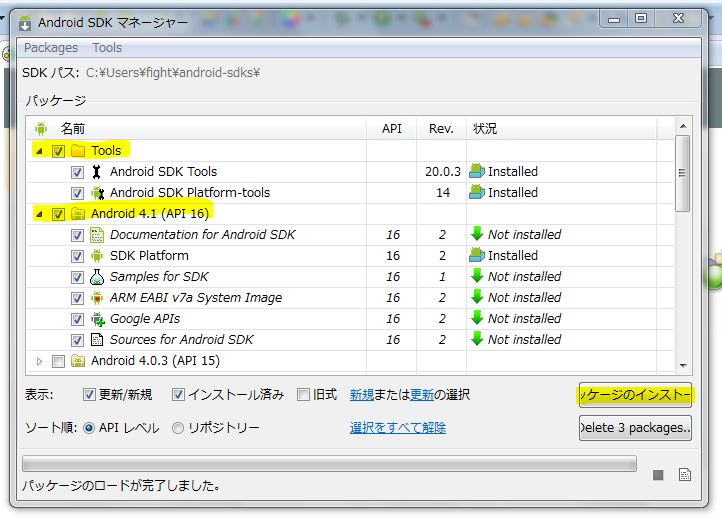Uncheck the Android SDK Platform-tools checkbox
Screen dimensions: 722x519
tap(77, 193)
